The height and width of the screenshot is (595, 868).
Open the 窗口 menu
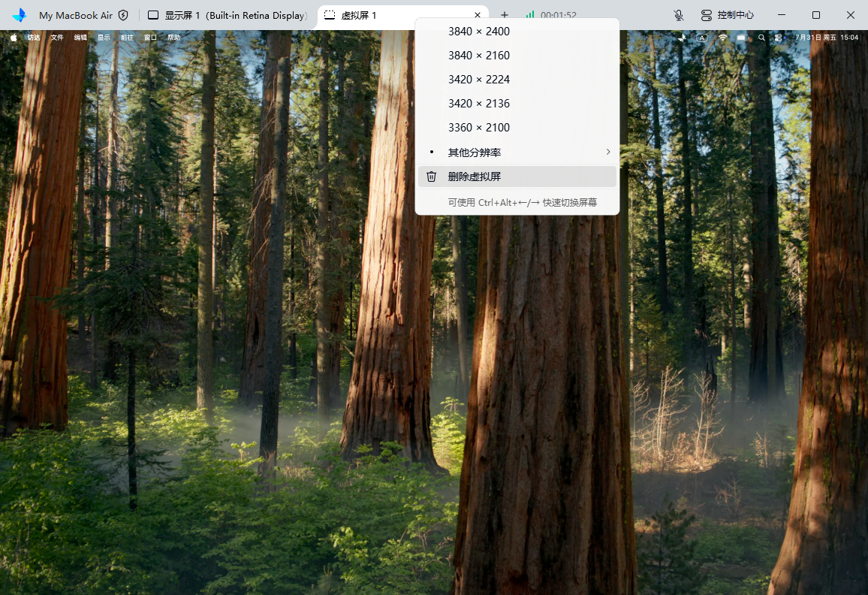point(151,38)
